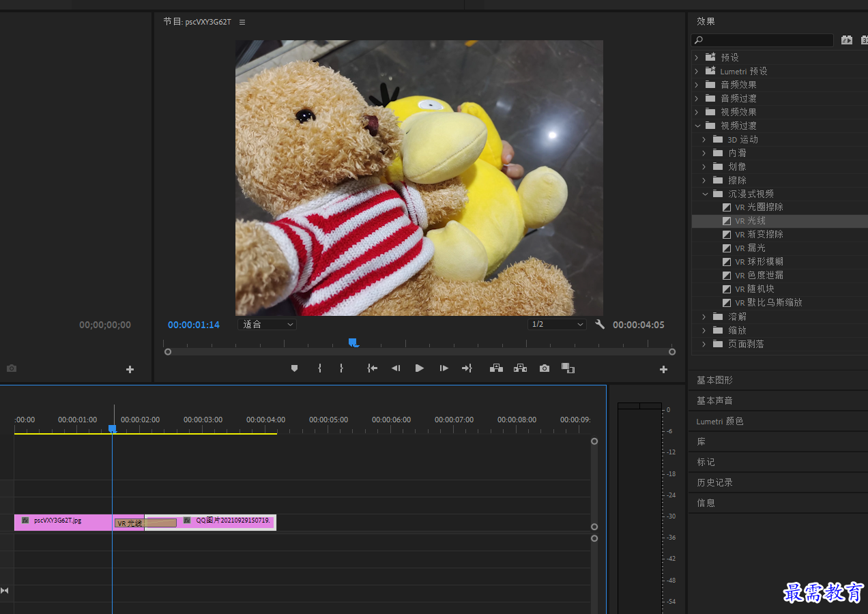Select the pscVXY3G62T.jpg clip in timeline
This screenshot has height=614, width=868.
[64, 522]
